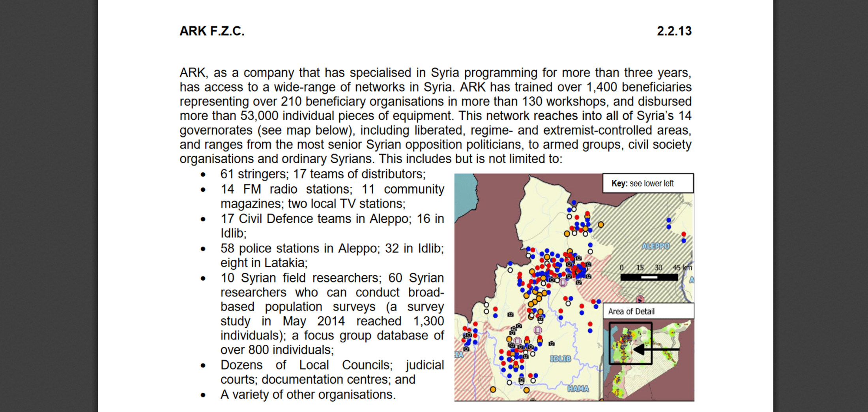Click the lone orange marker left of HAMA label
The height and width of the screenshot is (412, 868).
(526, 390)
